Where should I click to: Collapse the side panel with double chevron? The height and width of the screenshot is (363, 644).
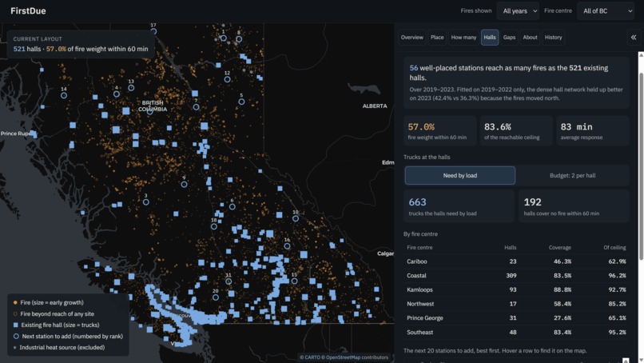pyautogui.click(x=634, y=38)
